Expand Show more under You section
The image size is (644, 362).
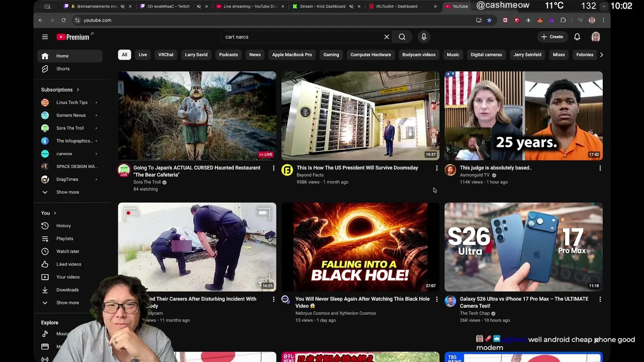pos(70,303)
